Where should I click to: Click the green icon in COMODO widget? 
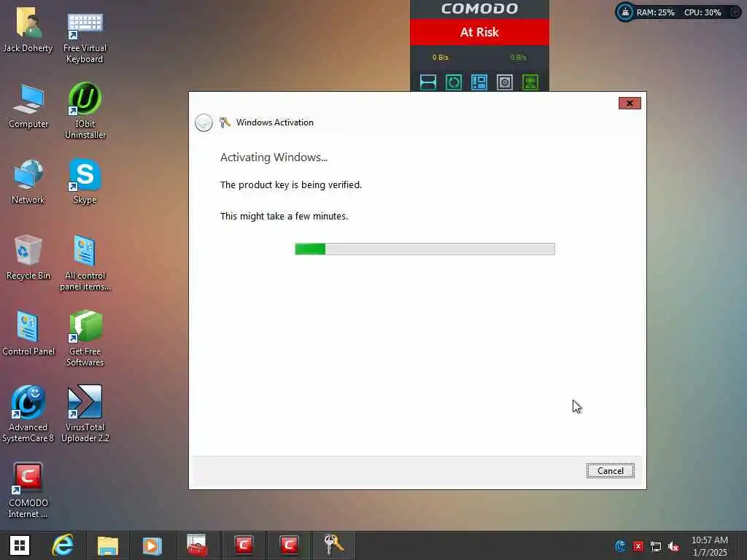(530, 82)
